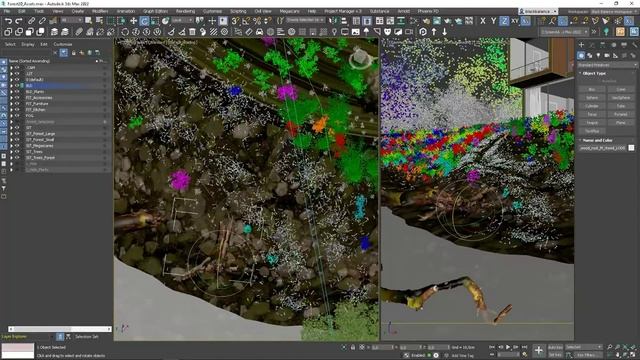Image resolution: width=640 pixels, height=360 pixels.
Task: Open Customize menu in Layer Explorer
Action: (63, 44)
